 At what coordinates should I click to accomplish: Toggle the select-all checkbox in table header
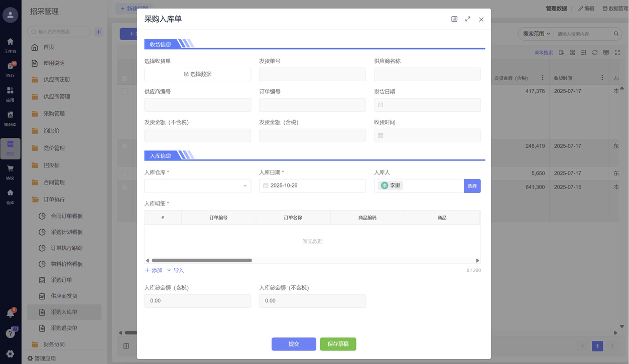124,79
